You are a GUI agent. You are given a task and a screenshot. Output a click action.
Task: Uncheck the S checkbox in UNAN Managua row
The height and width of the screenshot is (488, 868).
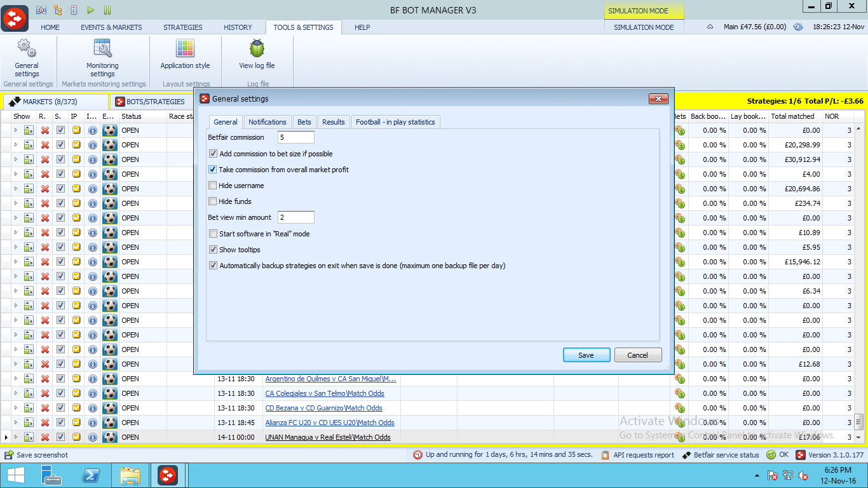[x=60, y=437]
